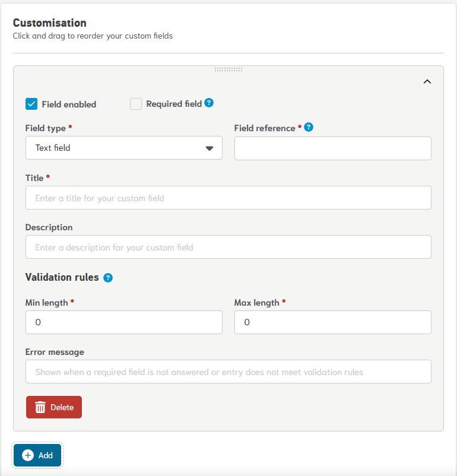Image resolution: width=457 pixels, height=476 pixels.
Task: Click the drag handle grip dots
Action: pyautogui.click(x=228, y=69)
